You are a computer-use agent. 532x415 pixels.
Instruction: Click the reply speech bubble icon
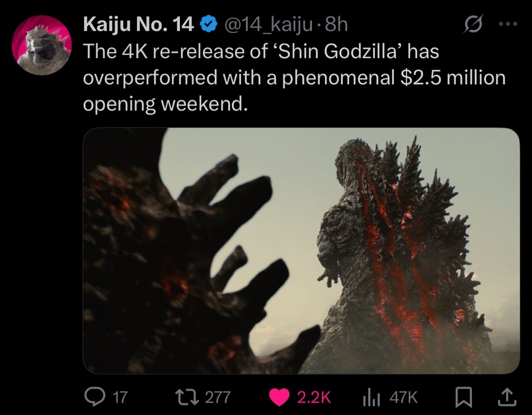95,397
